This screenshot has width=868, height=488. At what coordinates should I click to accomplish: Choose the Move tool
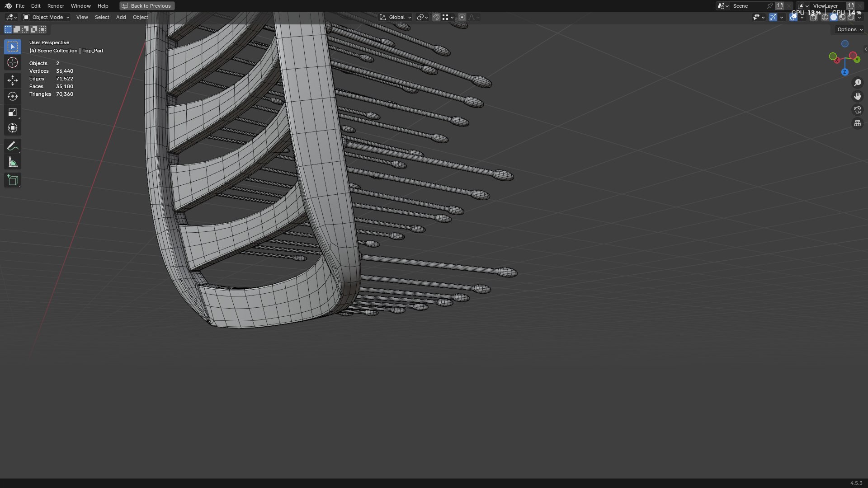pos(13,80)
